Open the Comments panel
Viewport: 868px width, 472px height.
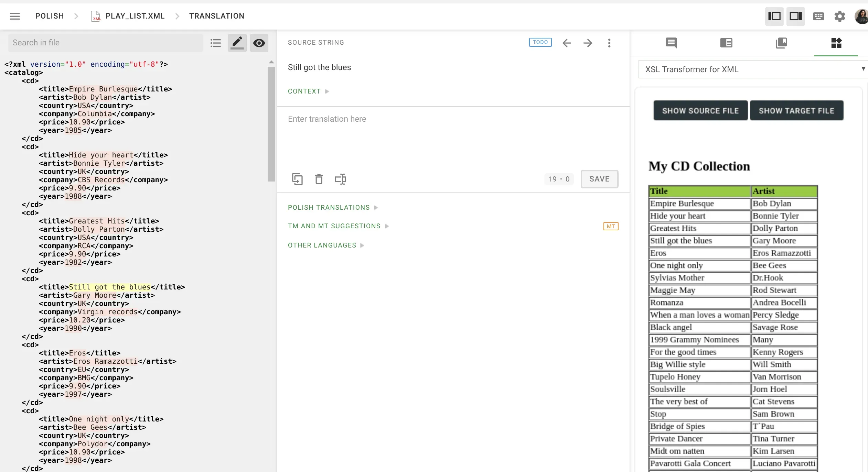coord(671,43)
